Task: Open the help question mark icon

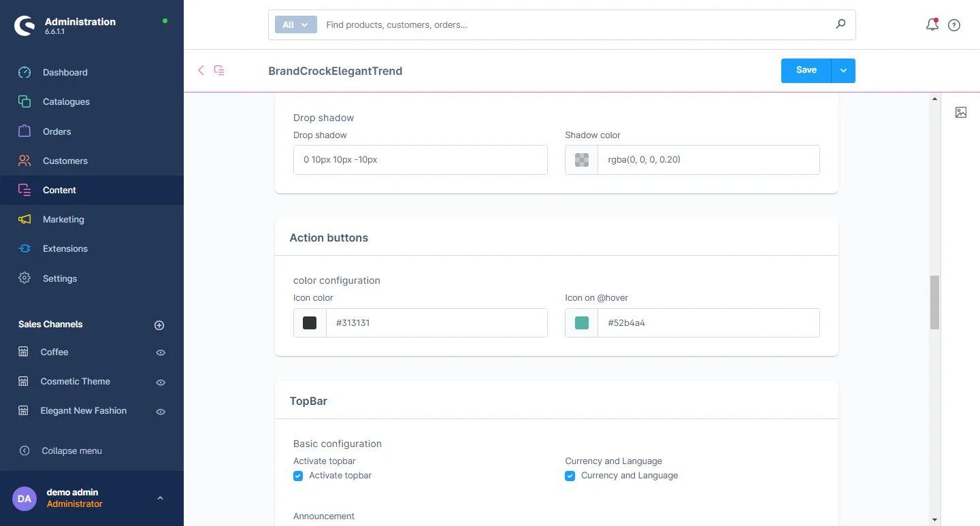Action: (954, 25)
